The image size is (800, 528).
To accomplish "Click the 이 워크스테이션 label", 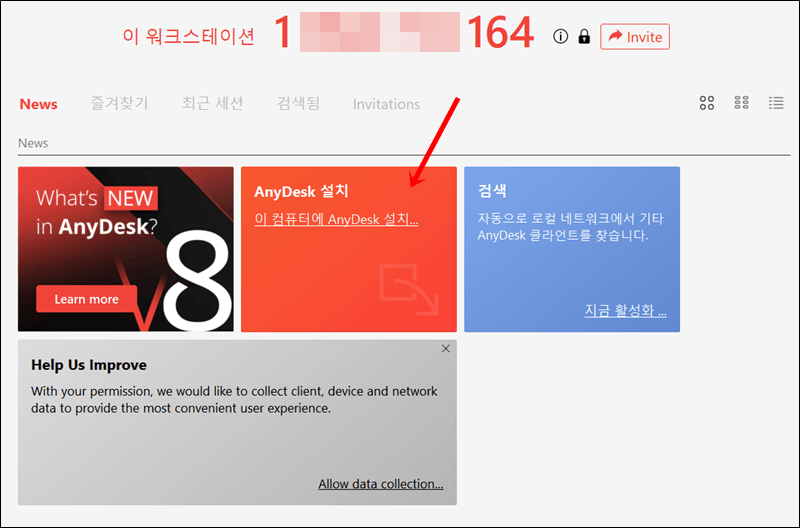I will [188, 36].
